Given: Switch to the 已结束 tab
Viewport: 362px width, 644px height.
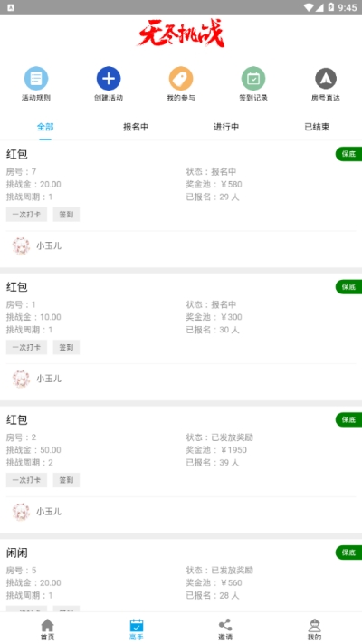Looking at the screenshot, I should coord(317,127).
